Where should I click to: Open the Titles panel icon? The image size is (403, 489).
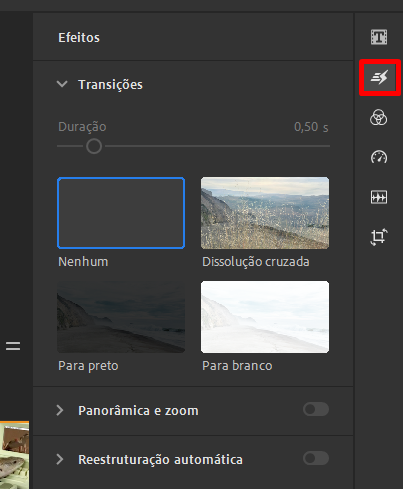pos(379,37)
